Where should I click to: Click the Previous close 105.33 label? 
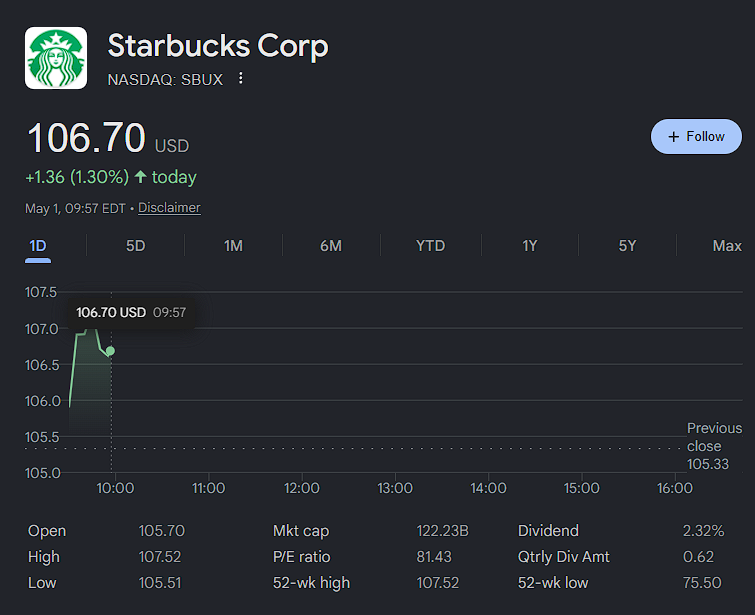tap(714, 446)
